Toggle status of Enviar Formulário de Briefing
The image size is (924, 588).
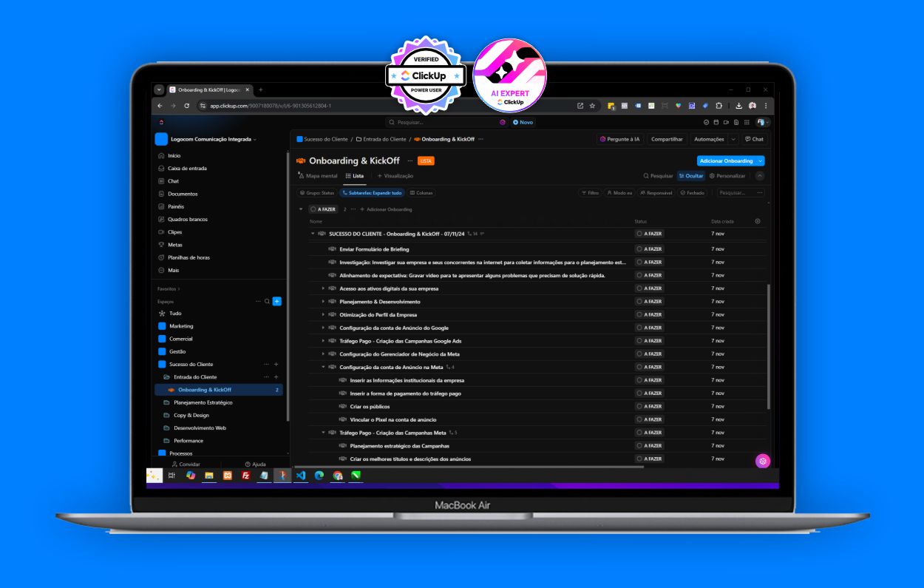coord(649,249)
